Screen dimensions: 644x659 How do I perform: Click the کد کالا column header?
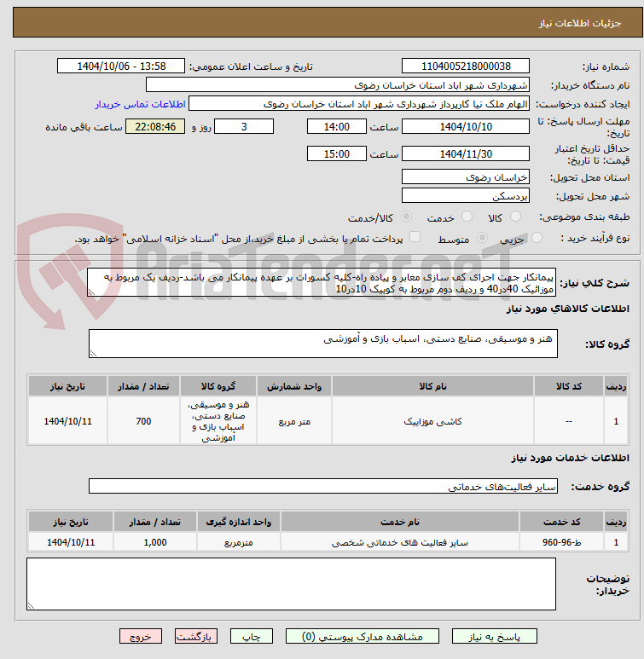569,386
